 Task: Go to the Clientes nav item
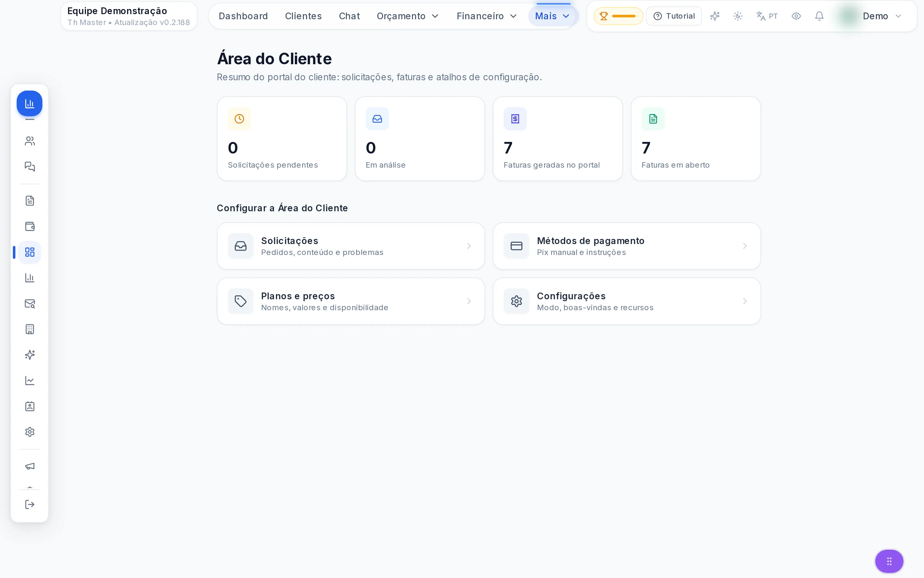click(x=303, y=16)
